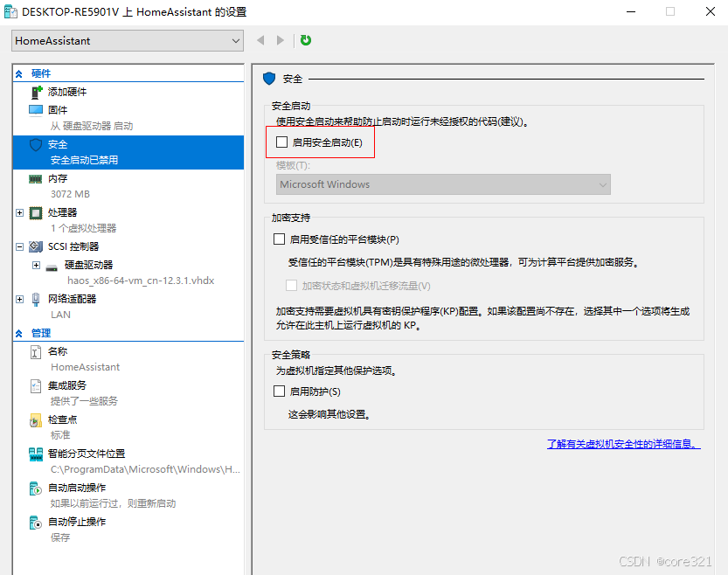Click the 从 硬盘驱动器 启动 firmware subtext
Viewport: 728px width, 575px height.
[x=92, y=126]
